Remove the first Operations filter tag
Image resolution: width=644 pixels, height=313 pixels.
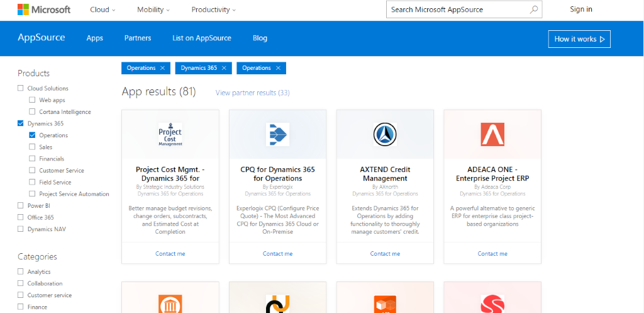click(163, 68)
